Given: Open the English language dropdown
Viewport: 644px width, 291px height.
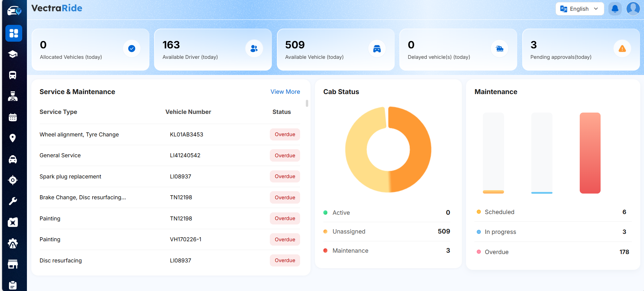Looking at the screenshot, I should (579, 9).
